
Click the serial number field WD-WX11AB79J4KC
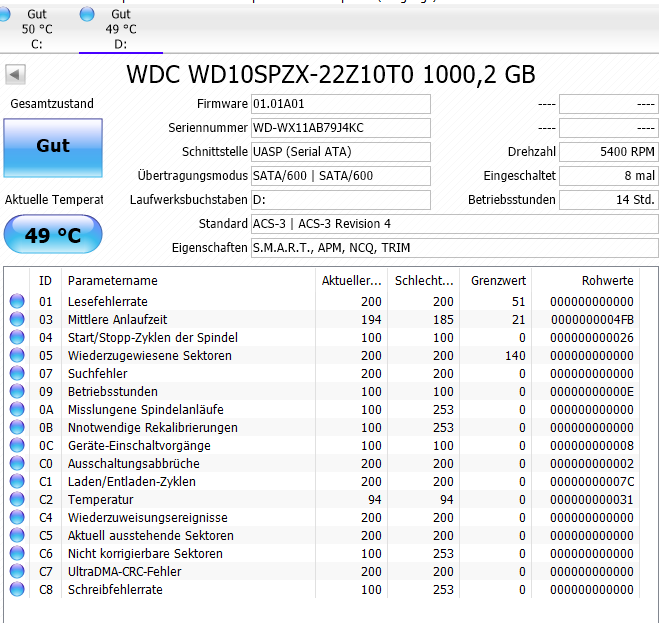click(x=341, y=128)
